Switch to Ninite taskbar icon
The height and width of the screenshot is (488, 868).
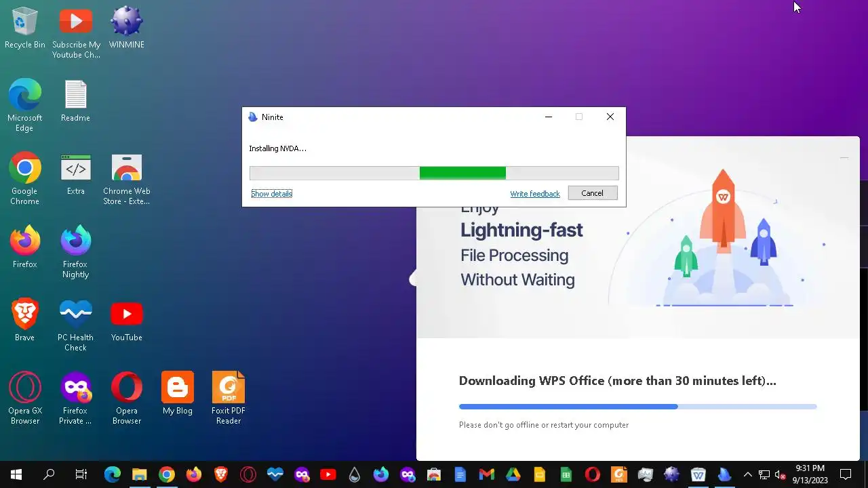725,474
